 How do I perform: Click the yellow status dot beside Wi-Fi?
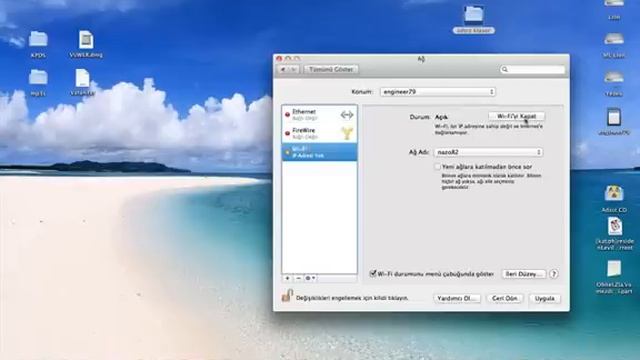[x=287, y=152]
